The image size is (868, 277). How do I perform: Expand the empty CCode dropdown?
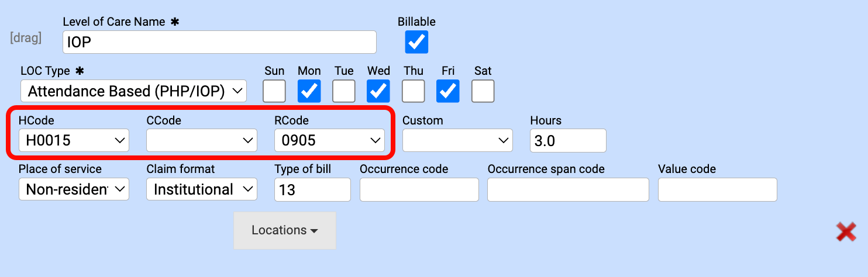[202, 140]
